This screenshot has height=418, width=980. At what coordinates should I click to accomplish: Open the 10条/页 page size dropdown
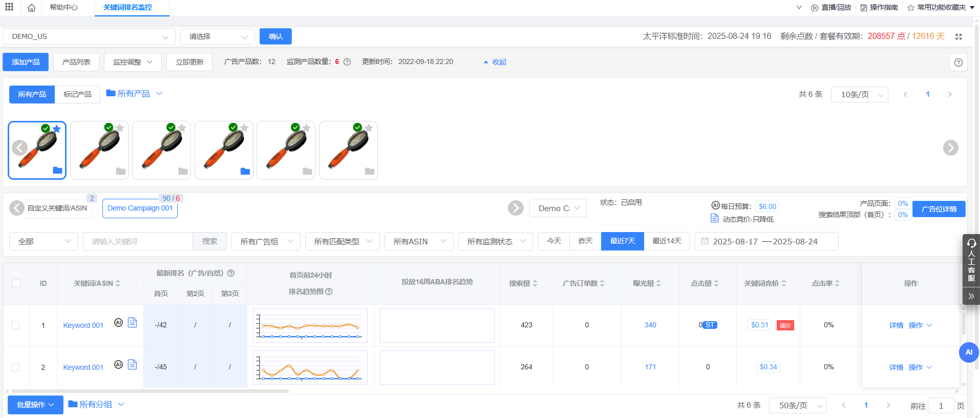click(x=859, y=95)
